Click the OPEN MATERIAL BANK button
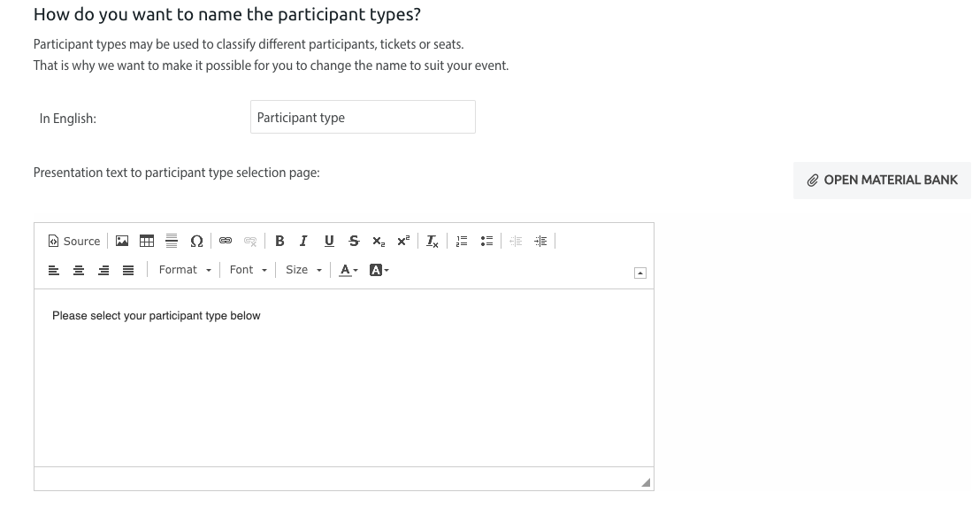 click(x=882, y=181)
